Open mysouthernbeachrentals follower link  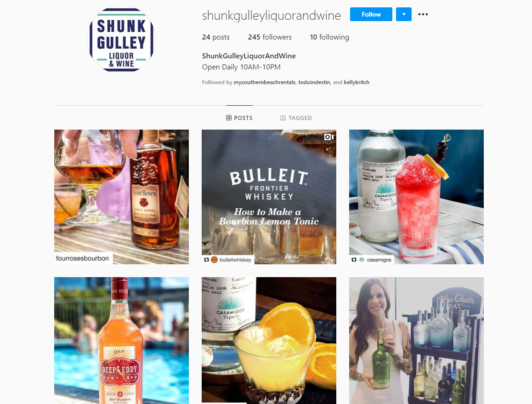click(265, 82)
